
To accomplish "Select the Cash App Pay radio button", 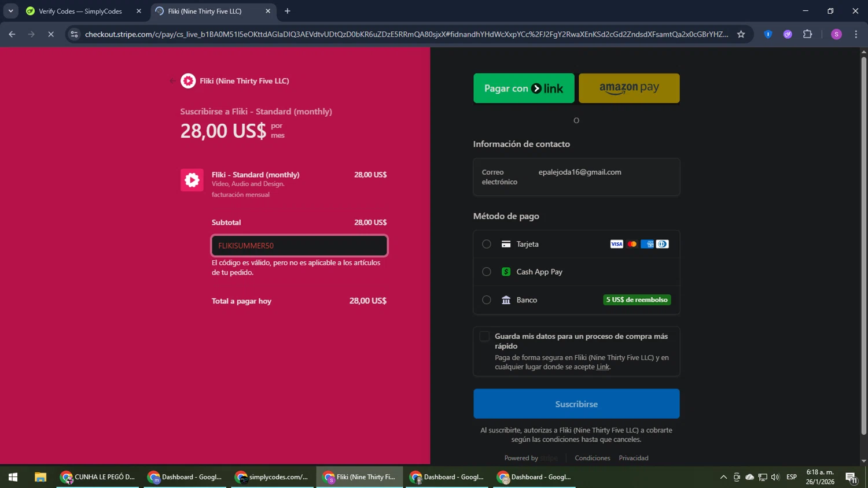I will pyautogui.click(x=487, y=272).
